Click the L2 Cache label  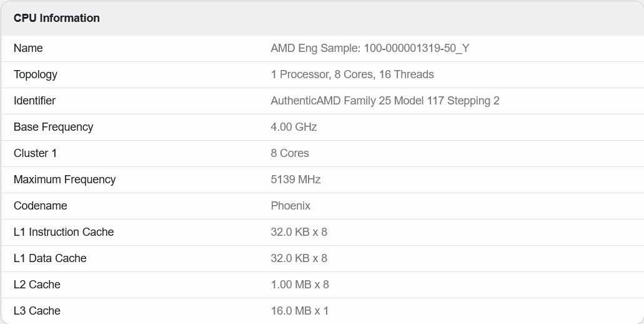click(x=37, y=285)
